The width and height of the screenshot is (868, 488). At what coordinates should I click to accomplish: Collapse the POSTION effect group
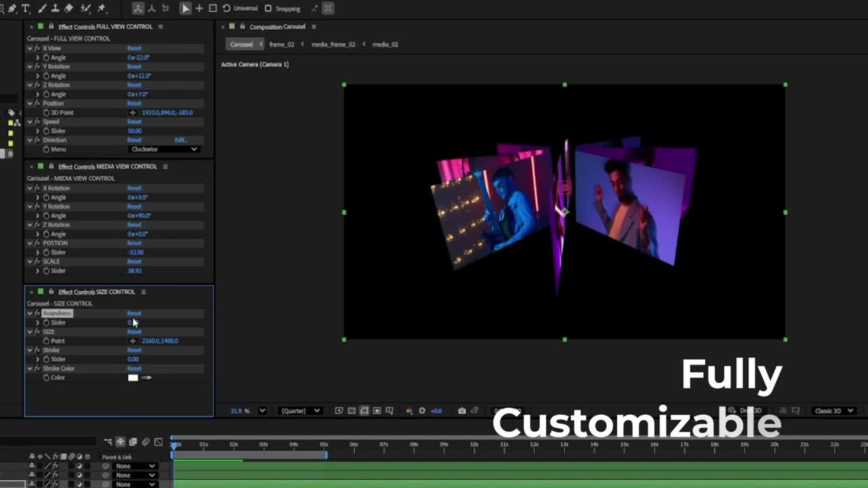point(30,243)
